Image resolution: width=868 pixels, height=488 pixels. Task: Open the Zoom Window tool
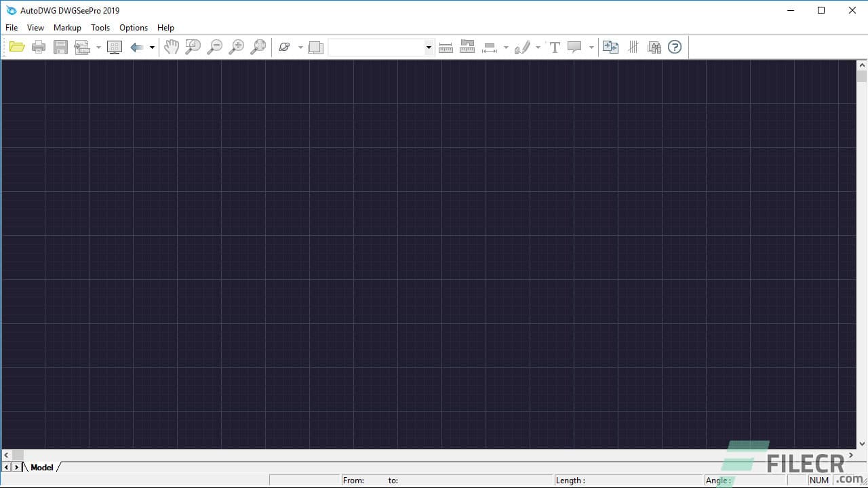click(x=193, y=47)
